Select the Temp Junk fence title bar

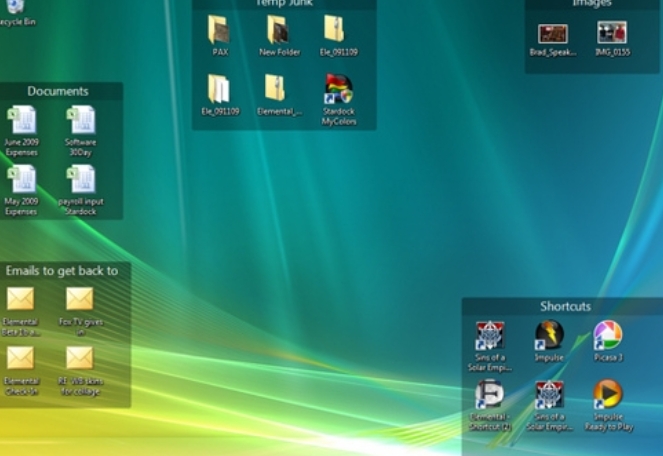click(x=284, y=4)
